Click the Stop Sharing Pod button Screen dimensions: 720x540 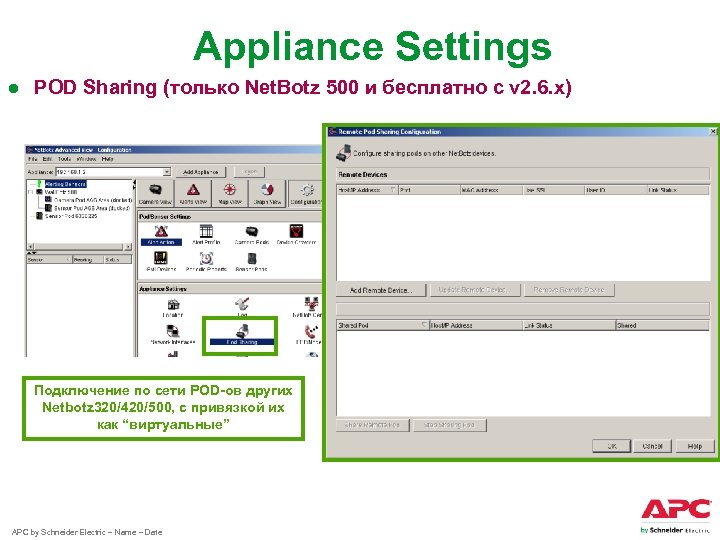pos(449,425)
